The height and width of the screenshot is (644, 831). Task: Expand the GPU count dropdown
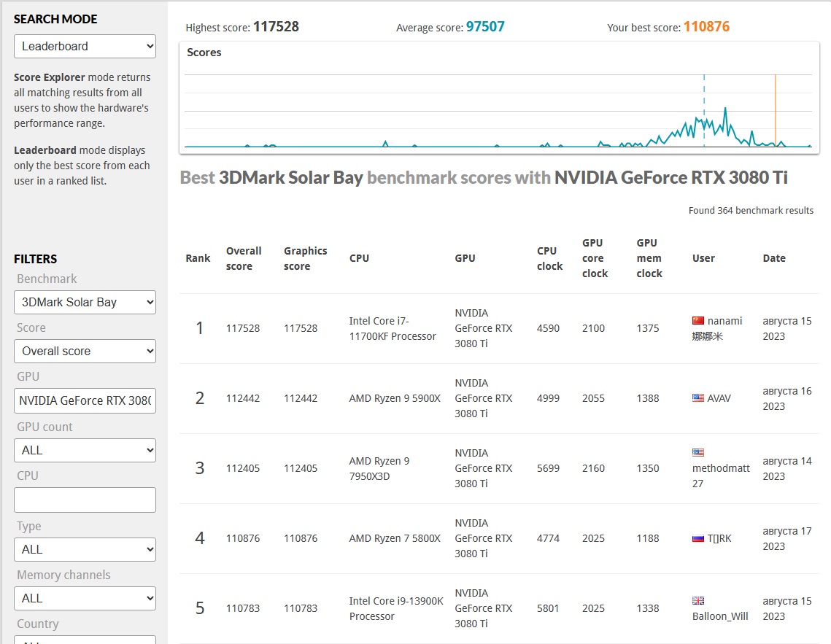point(85,450)
